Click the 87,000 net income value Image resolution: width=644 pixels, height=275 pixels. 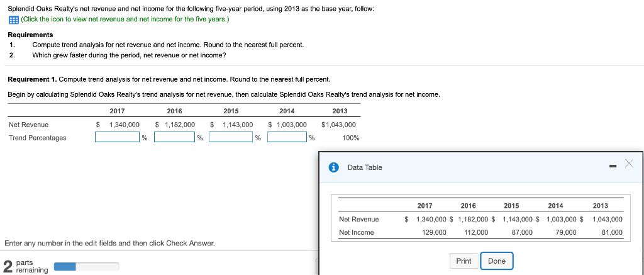[522, 232]
